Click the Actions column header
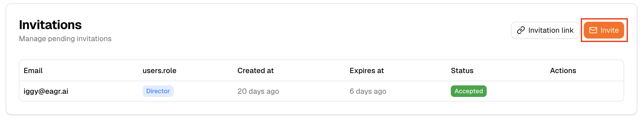The image size is (644, 121). pos(563,71)
